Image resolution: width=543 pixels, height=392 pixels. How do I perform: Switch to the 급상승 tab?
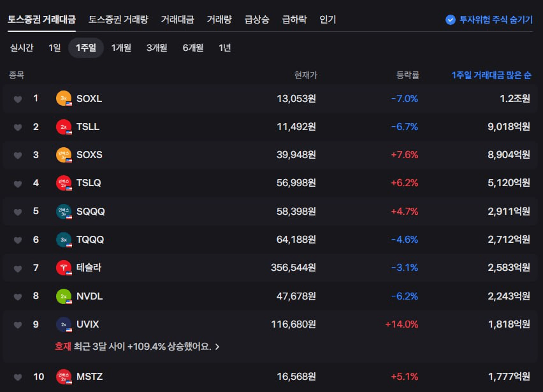(257, 19)
